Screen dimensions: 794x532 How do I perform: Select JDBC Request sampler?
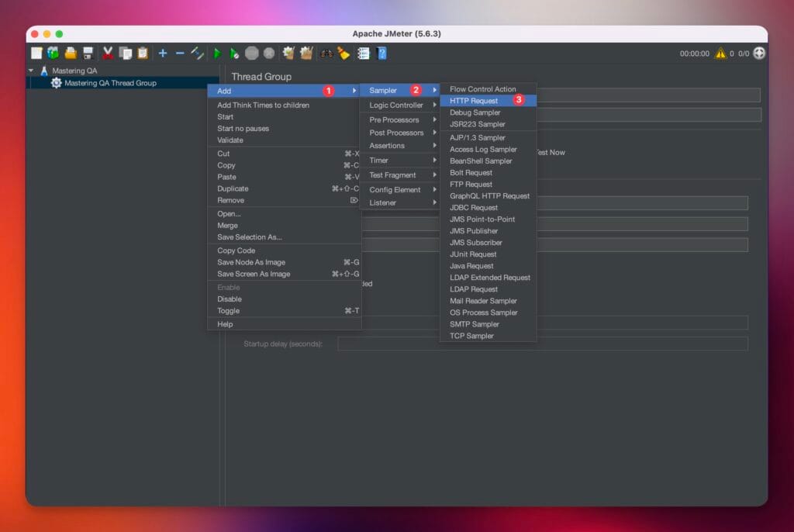[x=488, y=207]
